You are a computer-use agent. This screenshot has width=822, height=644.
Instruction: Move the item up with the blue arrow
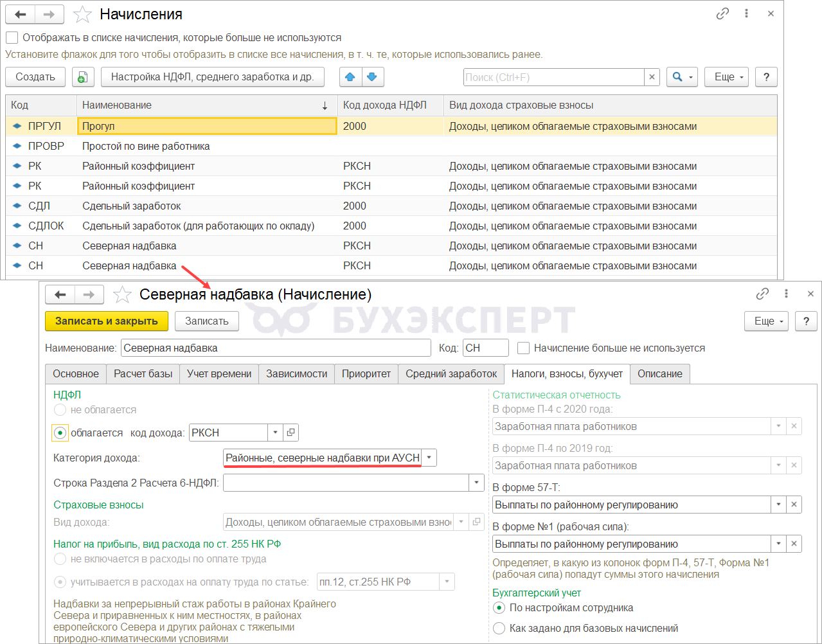(350, 77)
